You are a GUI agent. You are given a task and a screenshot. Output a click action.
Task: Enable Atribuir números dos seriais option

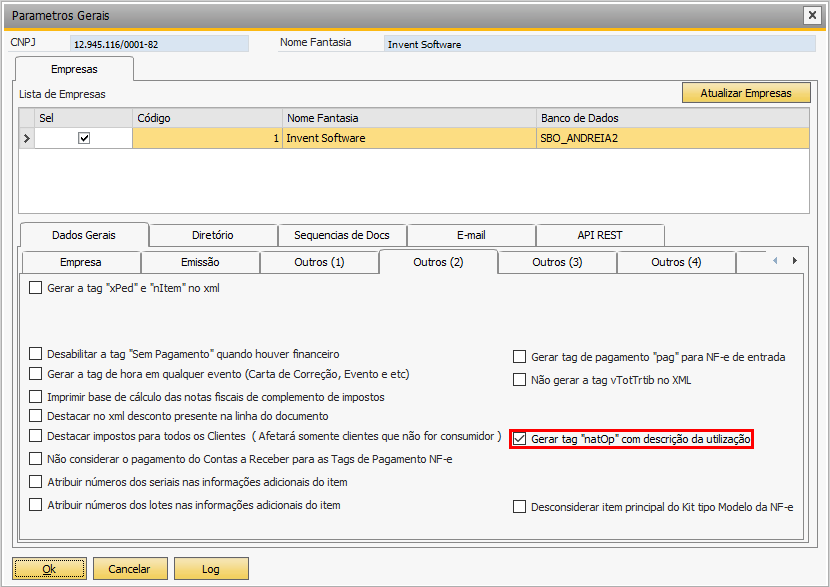coord(35,482)
